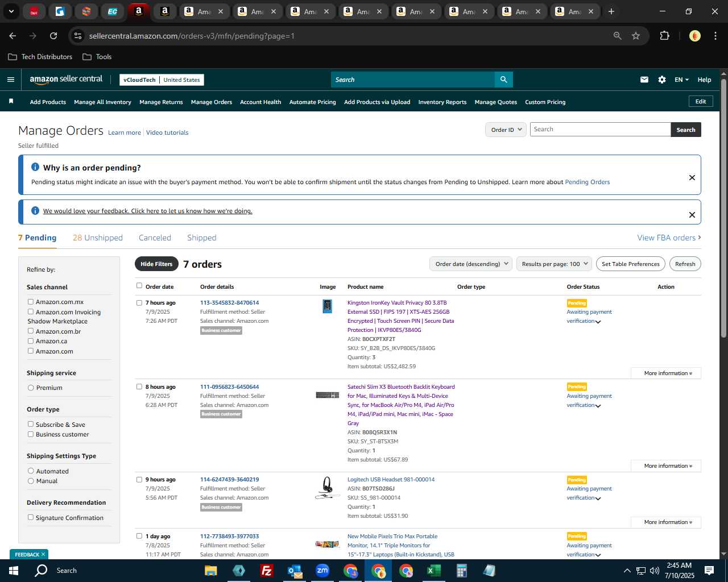Check the Subscribe & Save order type
The width and height of the screenshot is (728, 582).
pyautogui.click(x=31, y=424)
